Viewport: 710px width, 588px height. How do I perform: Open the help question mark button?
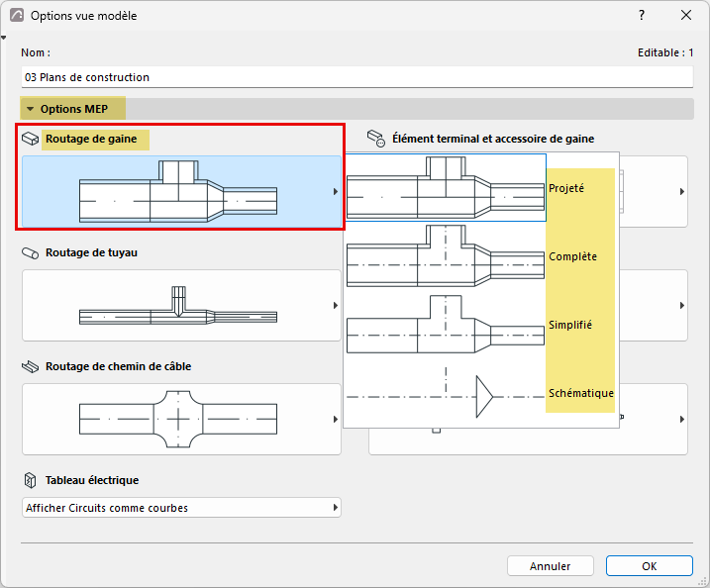click(642, 16)
